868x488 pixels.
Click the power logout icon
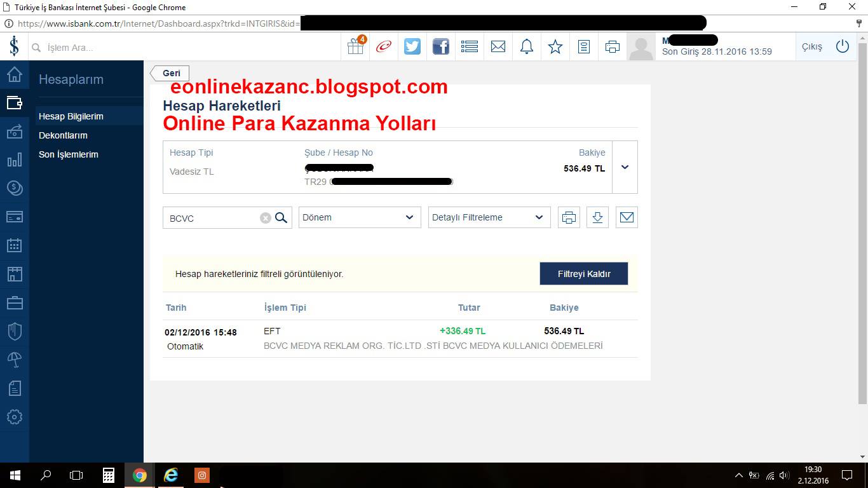click(843, 46)
